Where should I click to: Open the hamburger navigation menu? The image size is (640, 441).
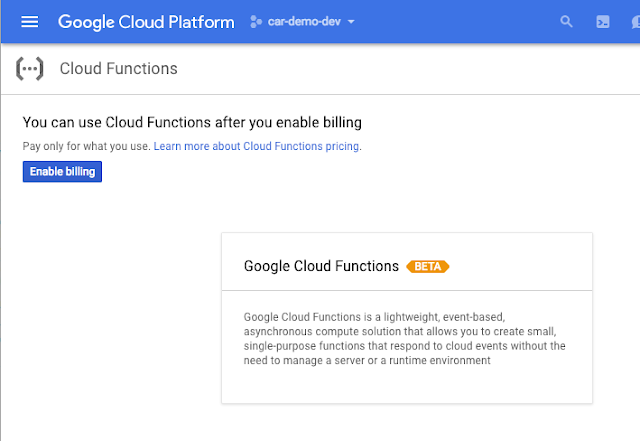(x=29, y=22)
